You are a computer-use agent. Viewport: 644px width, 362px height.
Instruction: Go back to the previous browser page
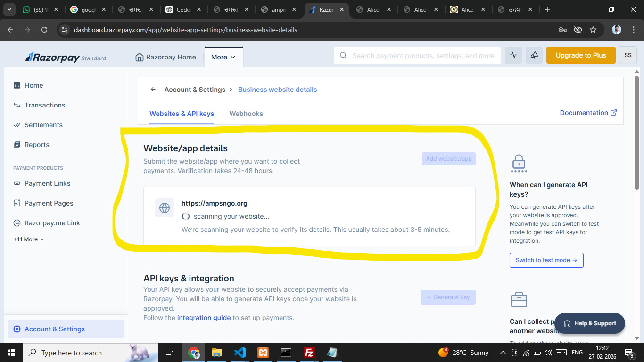point(10,30)
